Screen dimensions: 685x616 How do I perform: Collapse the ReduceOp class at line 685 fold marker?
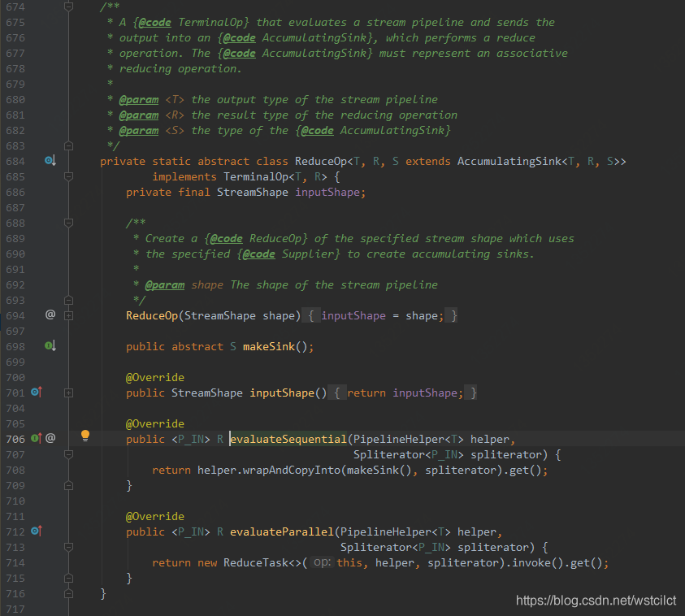(68, 176)
